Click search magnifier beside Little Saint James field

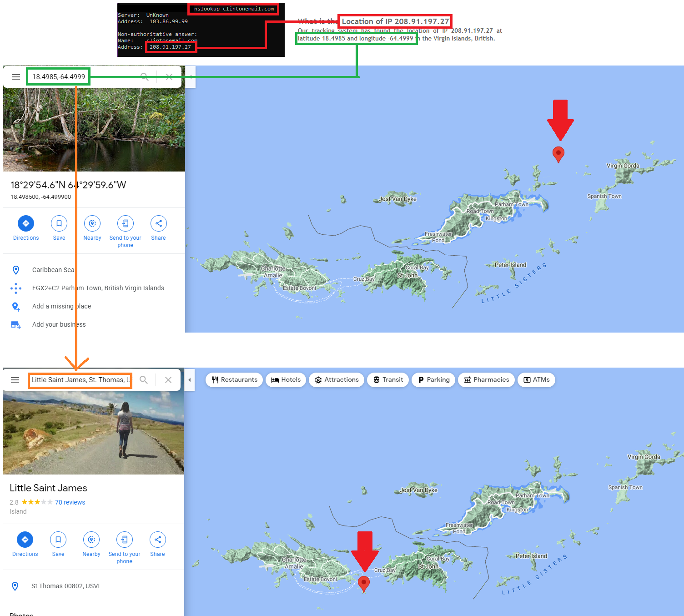pyautogui.click(x=144, y=380)
